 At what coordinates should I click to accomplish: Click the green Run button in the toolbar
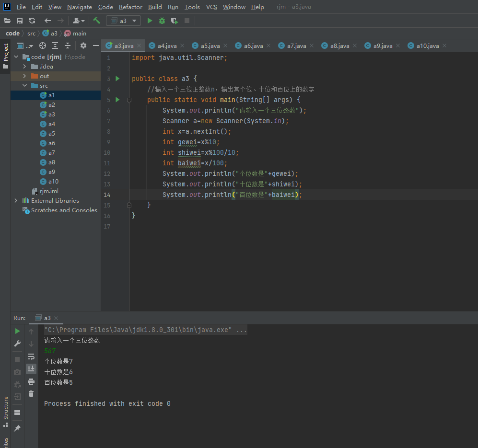150,21
